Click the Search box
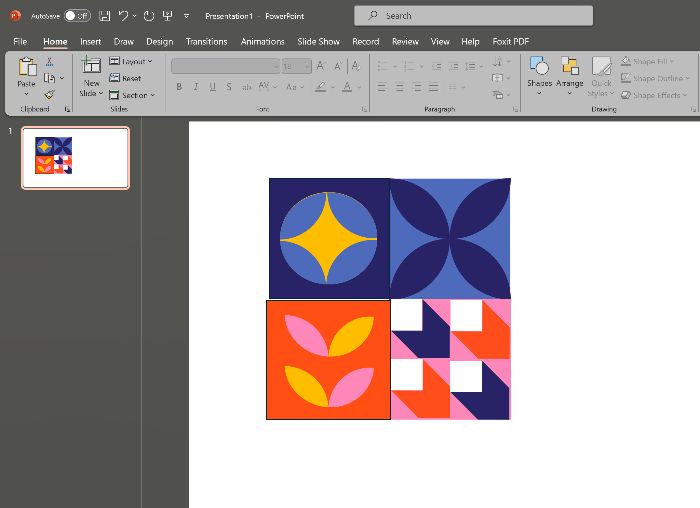The image size is (700, 508). click(473, 16)
